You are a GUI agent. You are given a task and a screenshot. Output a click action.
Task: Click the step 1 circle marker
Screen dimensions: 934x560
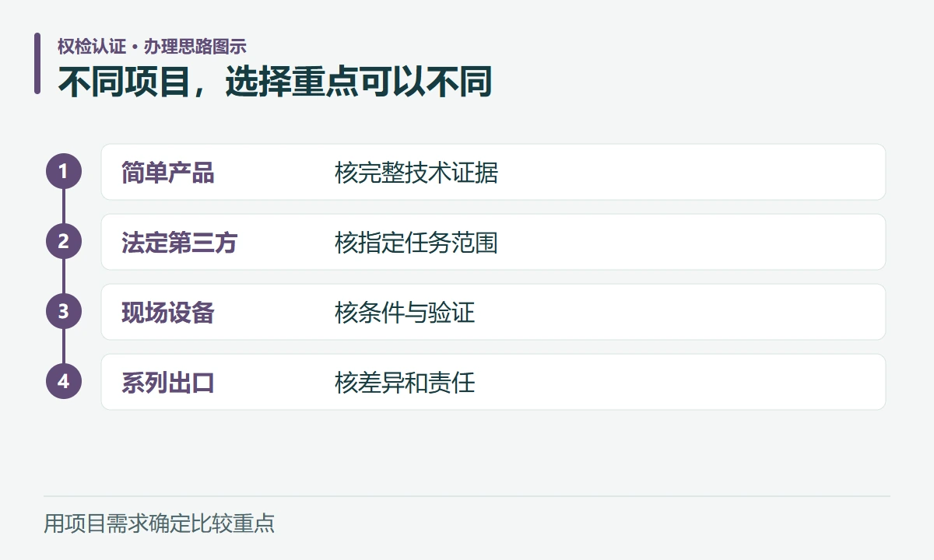[x=64, y=171]
